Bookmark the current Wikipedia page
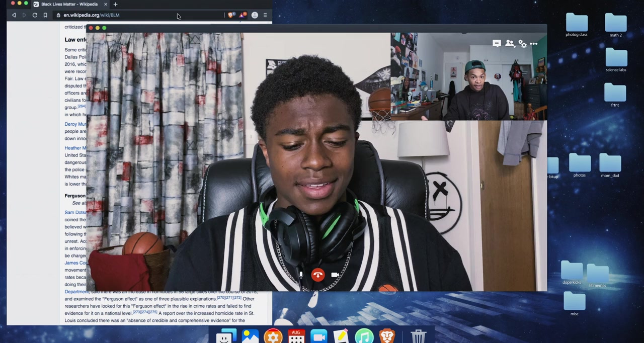Image resolution: width=644 pixels, height=343 pixels. pos(45,15)
